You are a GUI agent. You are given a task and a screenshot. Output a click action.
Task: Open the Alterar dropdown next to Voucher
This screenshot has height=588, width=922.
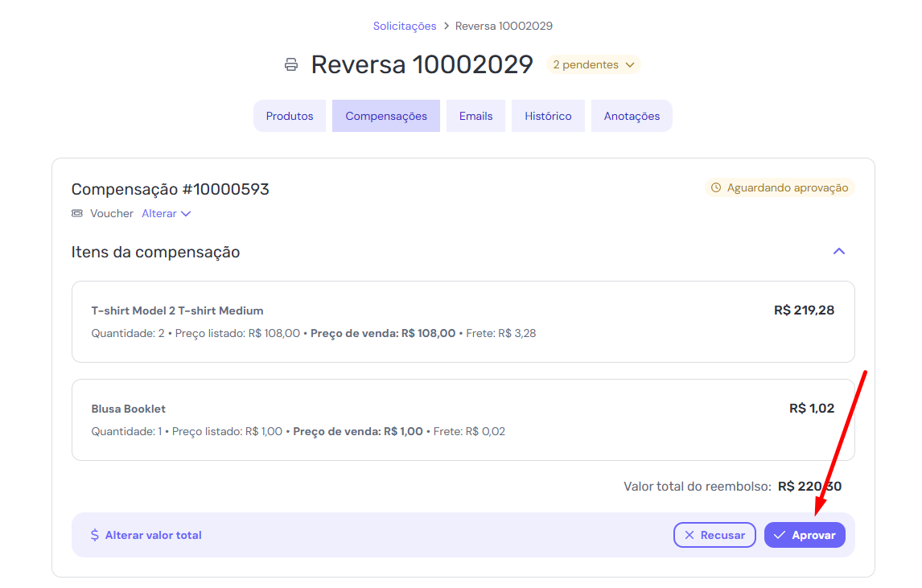point(166,214)
